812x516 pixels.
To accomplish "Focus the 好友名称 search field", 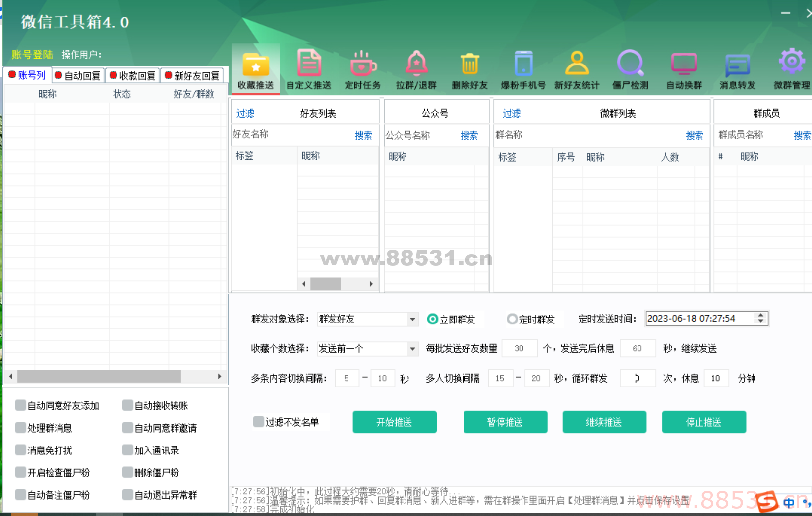I will point(292,134).
